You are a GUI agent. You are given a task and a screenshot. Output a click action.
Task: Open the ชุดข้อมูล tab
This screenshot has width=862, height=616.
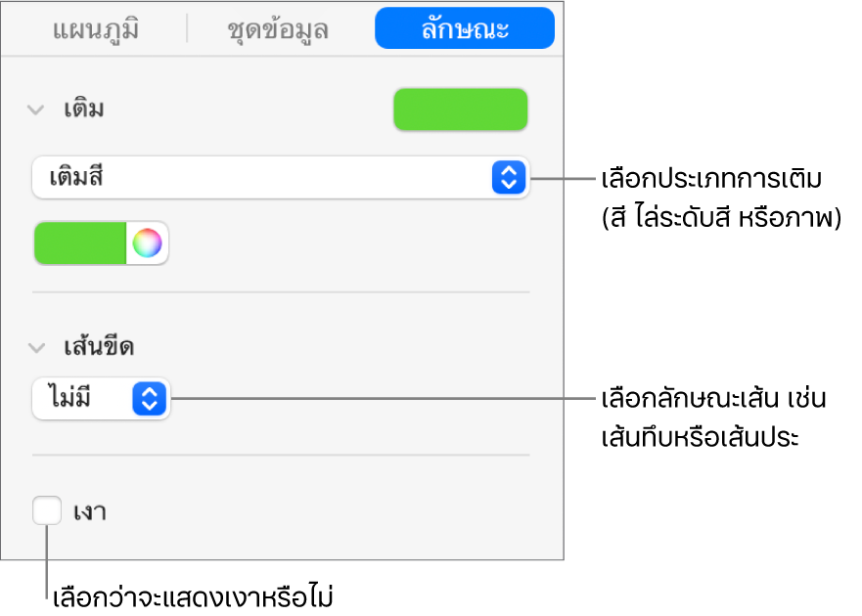pos(279,29)
